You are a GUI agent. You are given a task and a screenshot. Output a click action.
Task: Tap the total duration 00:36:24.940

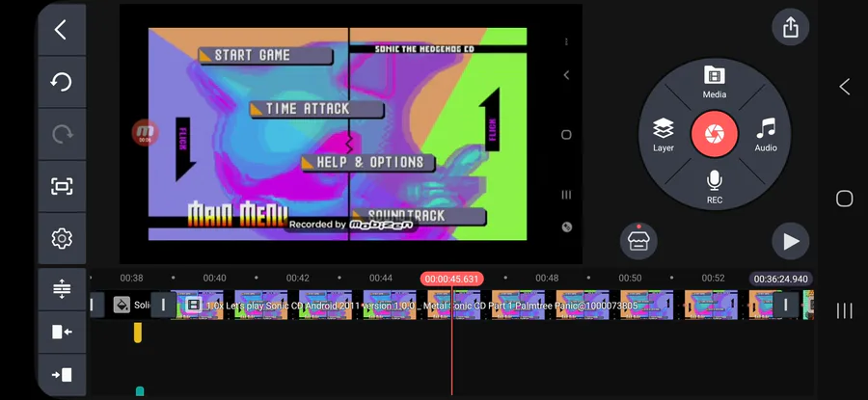(x=780, y=279)
